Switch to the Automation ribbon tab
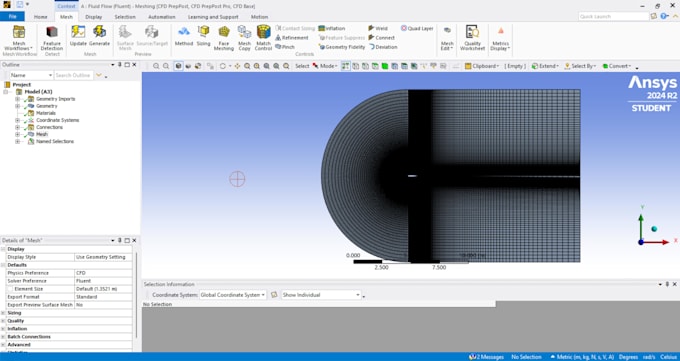The height and width of the screenshot is (361, 680). coord(162,17)
